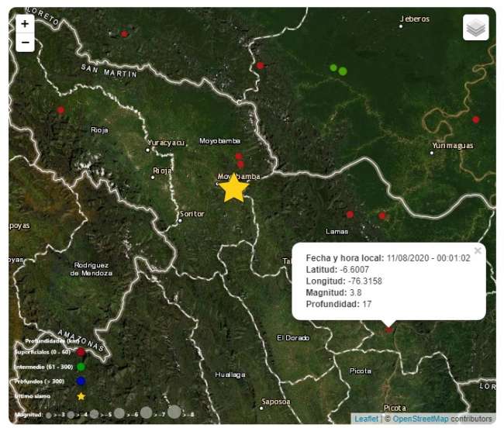This screenshot has width=504, height=428.
Task: Click red marker on far left above Rioja
Action: coord(60,110)
